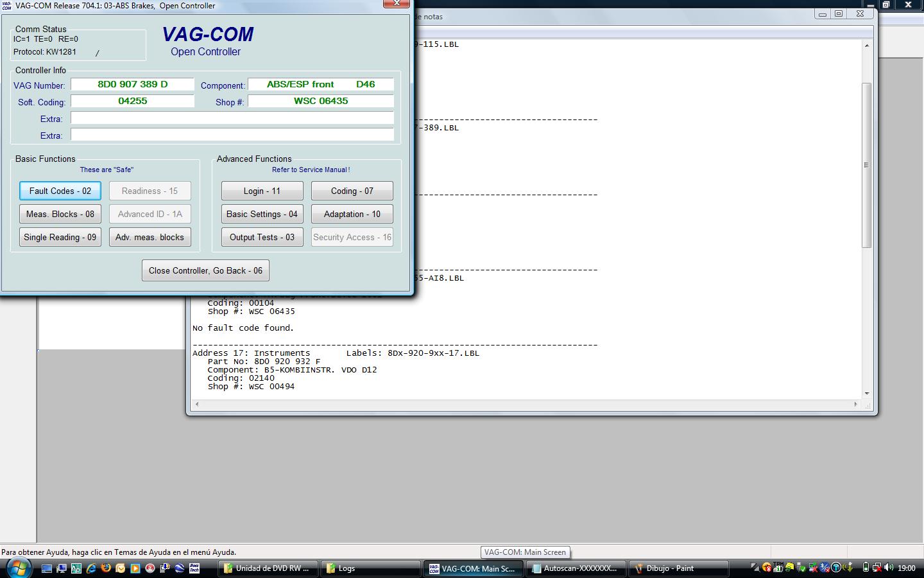Open Adv. meas. blocks

(x=150, y=237)
